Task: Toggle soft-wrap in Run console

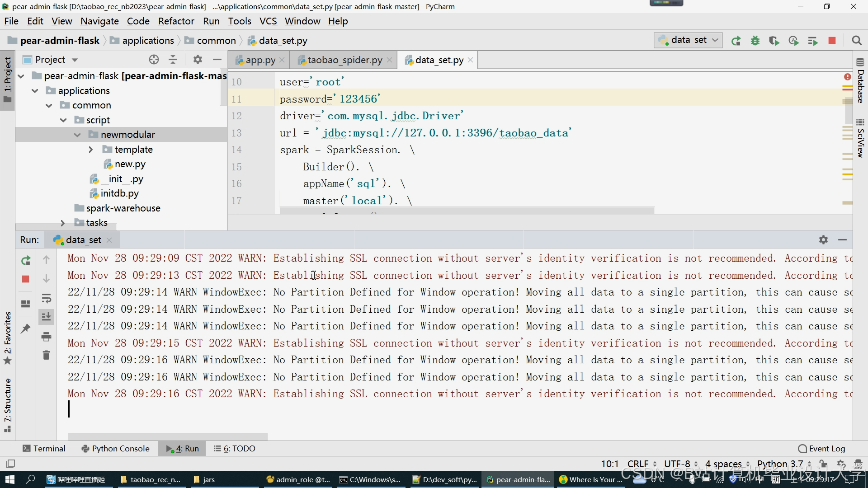Action: coord(46,298)
